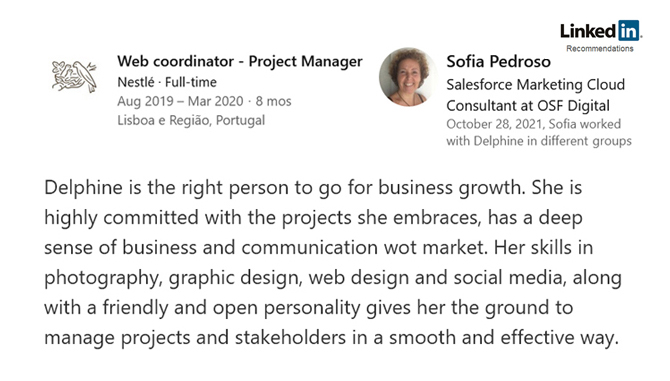Screen dimensions: 670x381
Task: Click Consultant at OSF Digital text
Action: (x=528, y=106)
